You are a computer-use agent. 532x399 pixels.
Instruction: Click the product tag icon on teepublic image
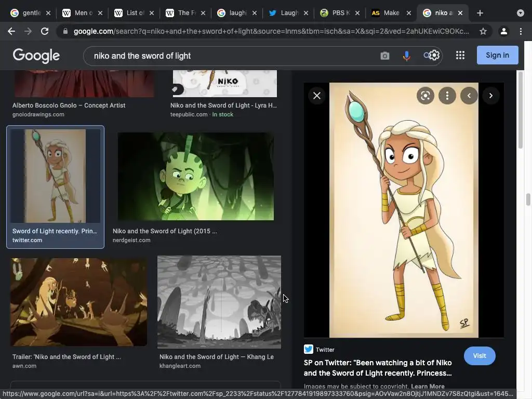pos(175,89)
